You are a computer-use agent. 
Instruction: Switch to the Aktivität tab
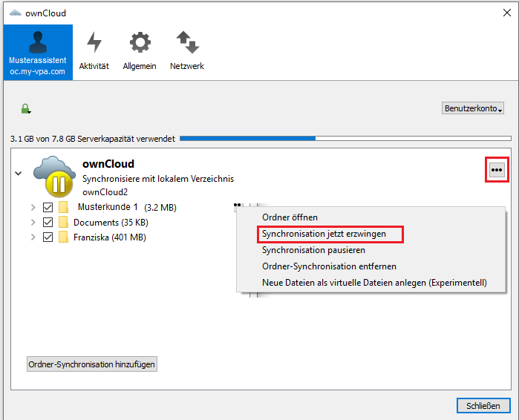pyautogui.click(x=94, y=51)
